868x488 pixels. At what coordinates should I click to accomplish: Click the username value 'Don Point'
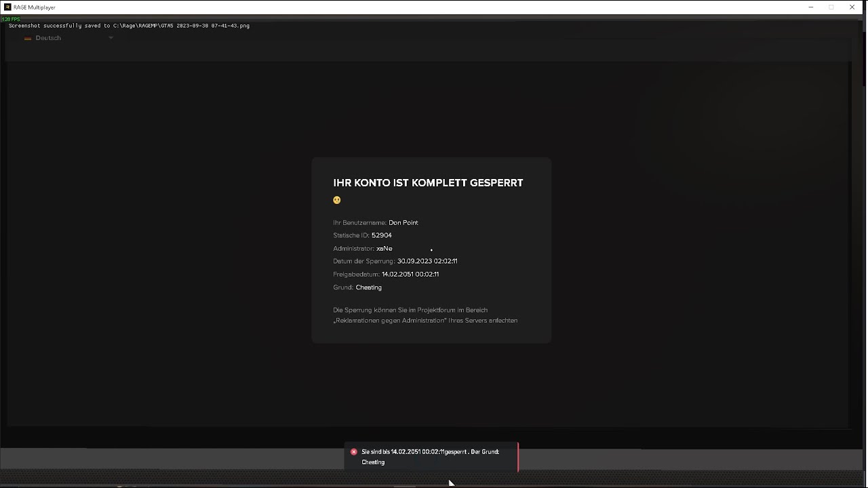tap(403, 222)
